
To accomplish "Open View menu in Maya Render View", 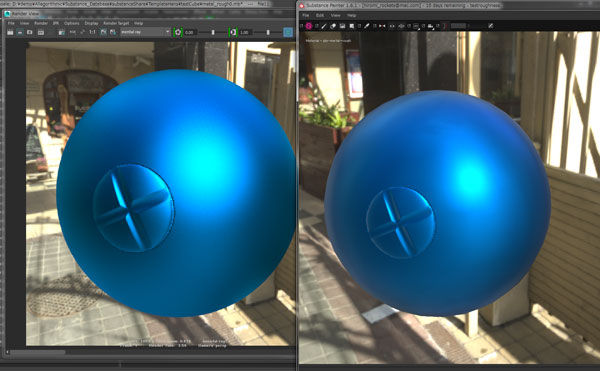I will [x=24, y=23].
